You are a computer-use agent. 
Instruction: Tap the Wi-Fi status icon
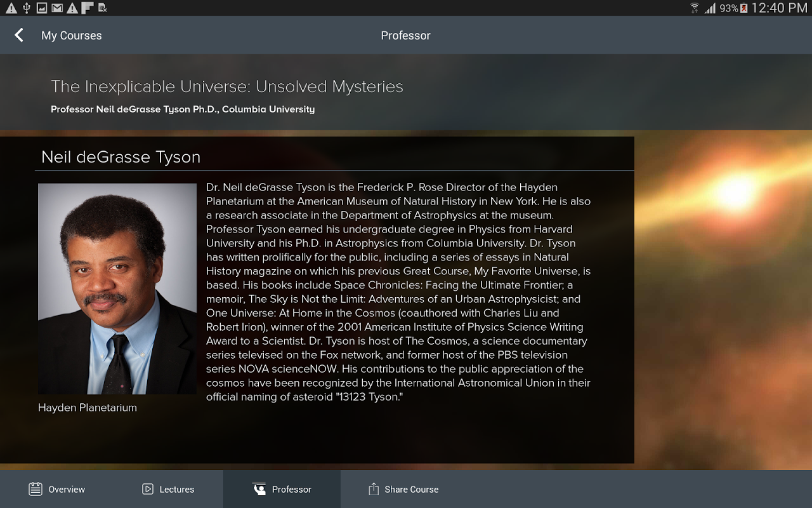point(695,8)
